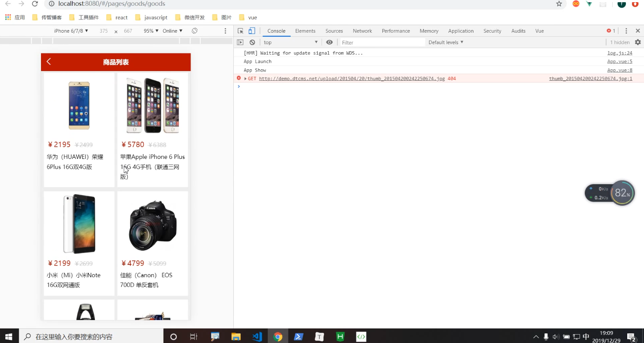Image resolution: width=644 pixels, height=343 pixels.
Task: Open the Windows Start menu
Action: 8,336
